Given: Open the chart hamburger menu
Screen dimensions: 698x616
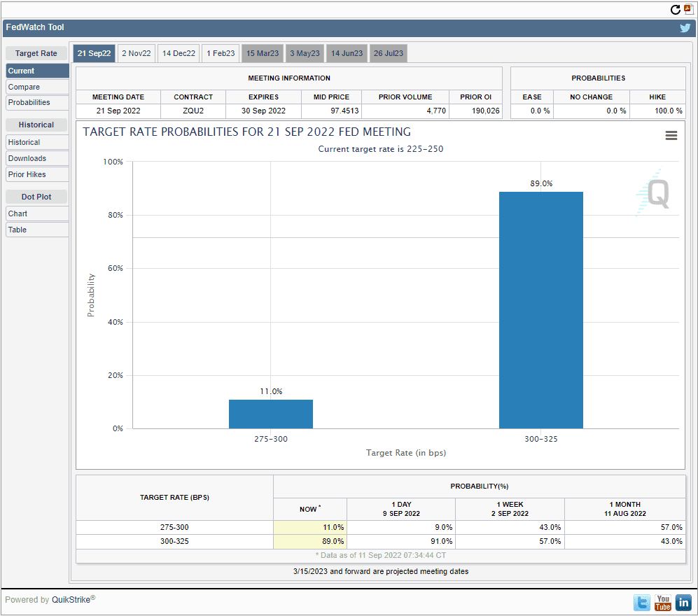Looking at the screenshot, I should coord(671,136).
